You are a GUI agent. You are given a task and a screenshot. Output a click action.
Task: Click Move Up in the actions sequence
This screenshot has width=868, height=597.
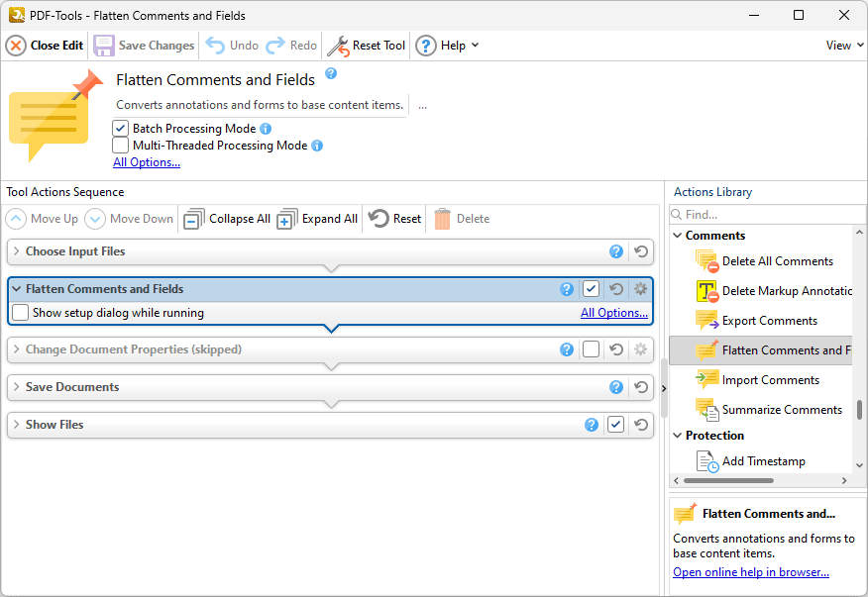(x=42, y=219)
